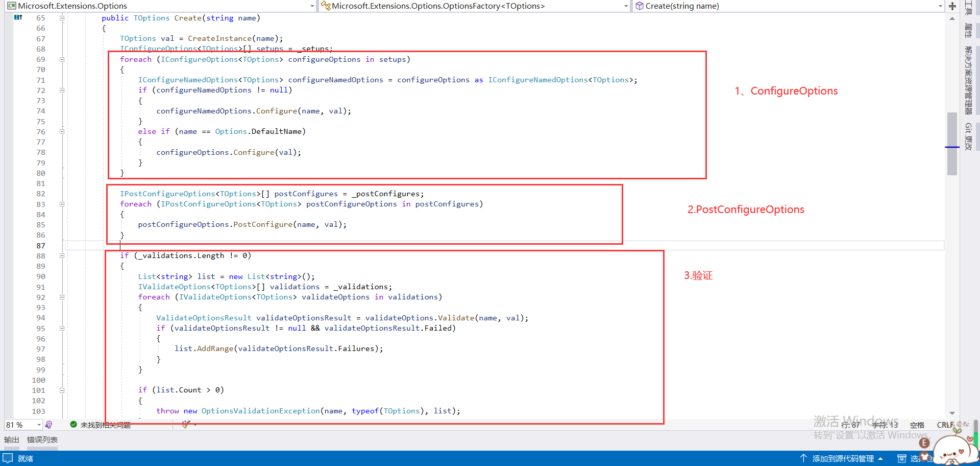Open the IntelliCode suggestions icon beside the zoom box
Image resolution: width=980 pixels, height=466 pixels.
48,425
